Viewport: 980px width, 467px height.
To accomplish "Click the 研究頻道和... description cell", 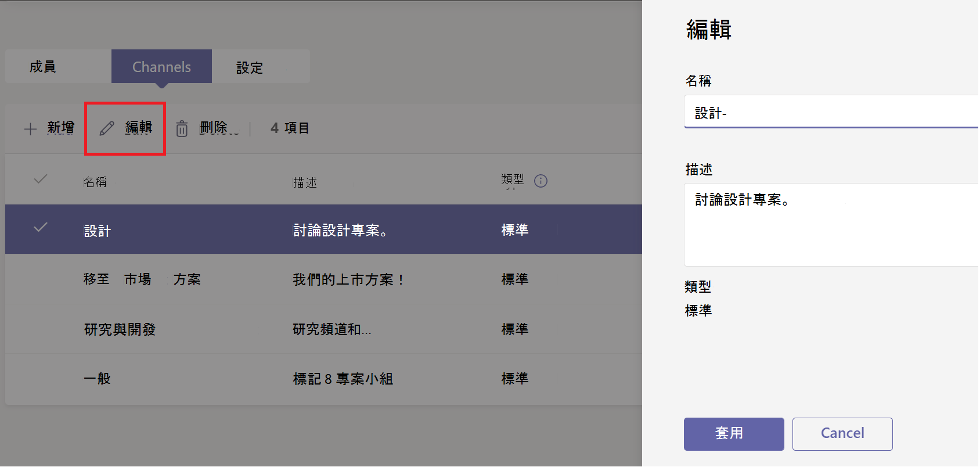I will click(x=332, y=329).
